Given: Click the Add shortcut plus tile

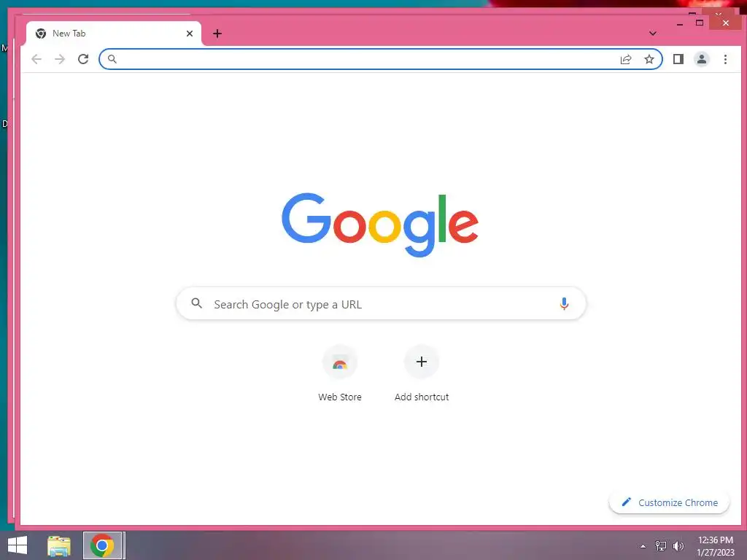Looking at the screenshot, I should point(421,362).
